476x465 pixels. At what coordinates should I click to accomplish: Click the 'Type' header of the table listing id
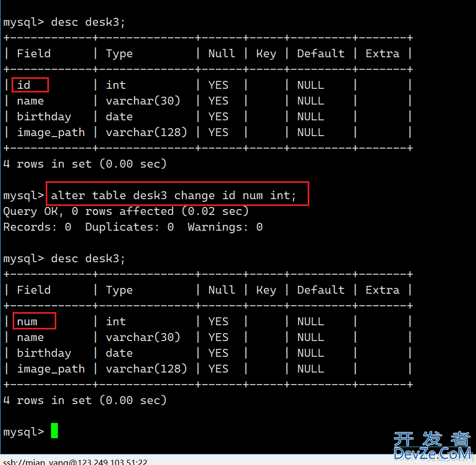(x=119, y=54)
